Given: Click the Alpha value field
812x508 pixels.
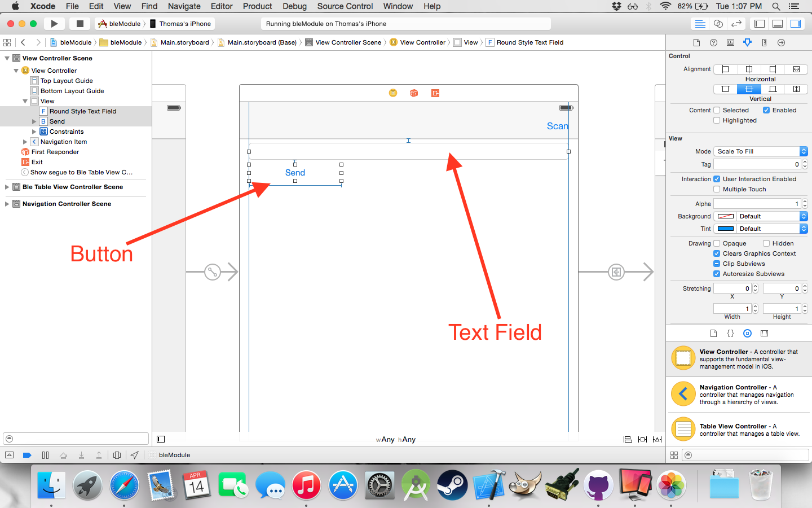Looking at the screenshot, I should point(757,204).
